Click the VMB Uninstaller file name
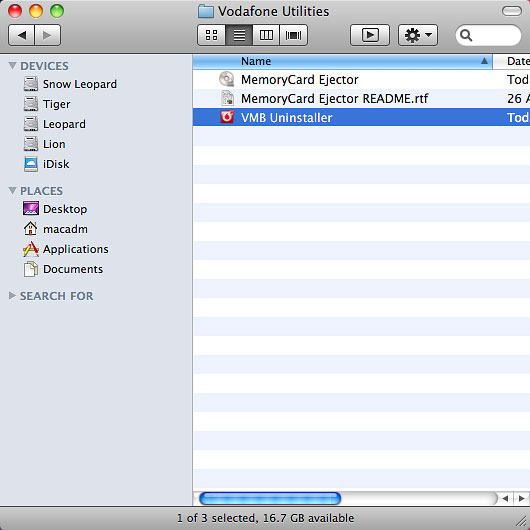 coord(287,118)
